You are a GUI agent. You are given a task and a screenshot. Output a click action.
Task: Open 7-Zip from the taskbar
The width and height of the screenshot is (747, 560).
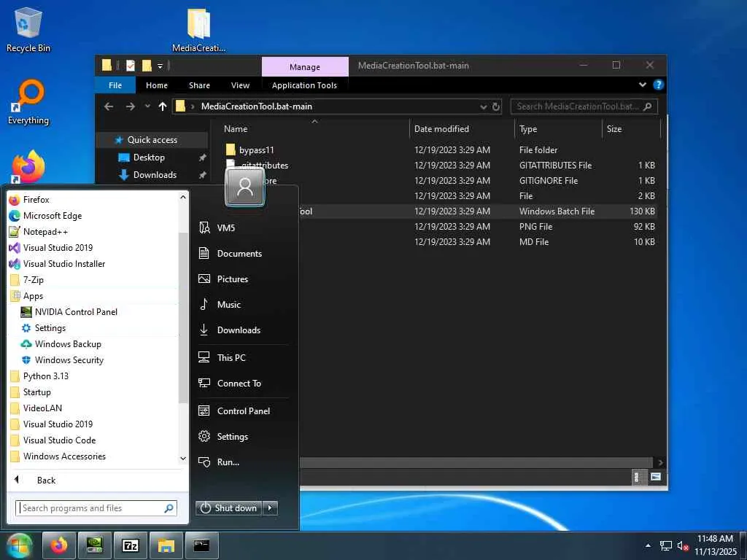pos(131,545)
